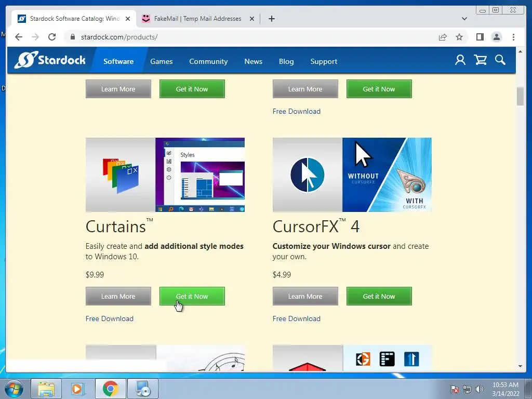Click Free Download link under Curtains
This screenshot has width=532, height=399.
point(109,318)
